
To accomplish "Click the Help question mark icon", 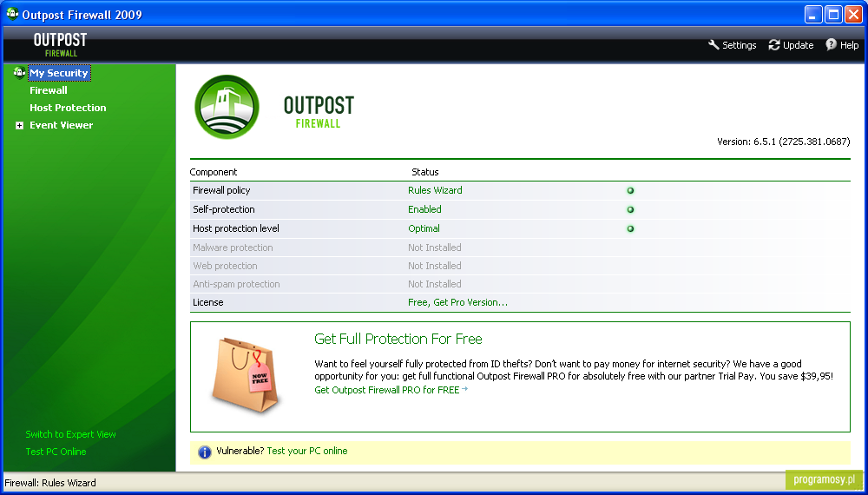I will point(831,45).
